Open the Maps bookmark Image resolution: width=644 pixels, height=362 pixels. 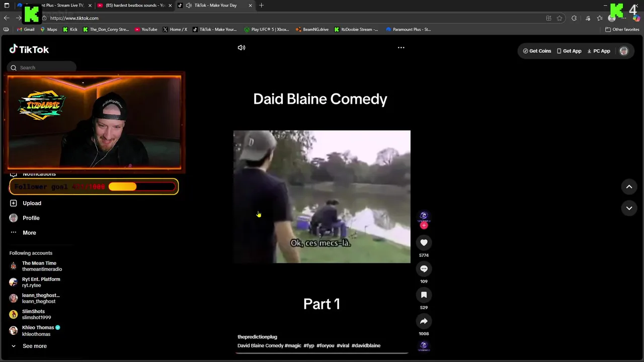[x=49, y=29]
